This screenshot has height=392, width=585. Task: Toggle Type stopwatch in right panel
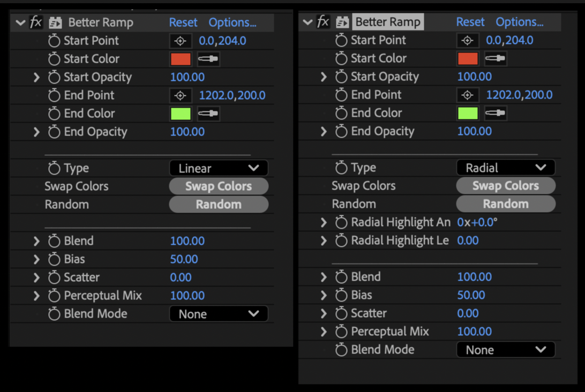tap(341, 168)
